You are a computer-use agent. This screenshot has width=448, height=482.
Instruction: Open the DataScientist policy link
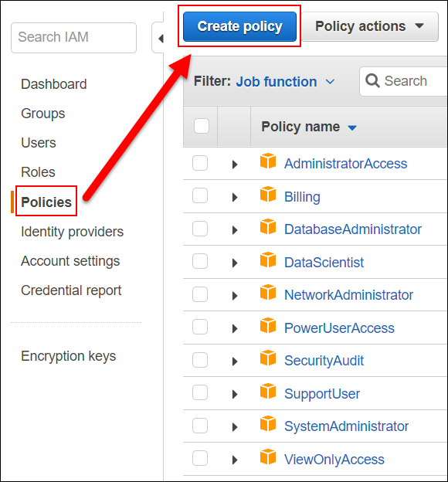click(x=324, y=262)
